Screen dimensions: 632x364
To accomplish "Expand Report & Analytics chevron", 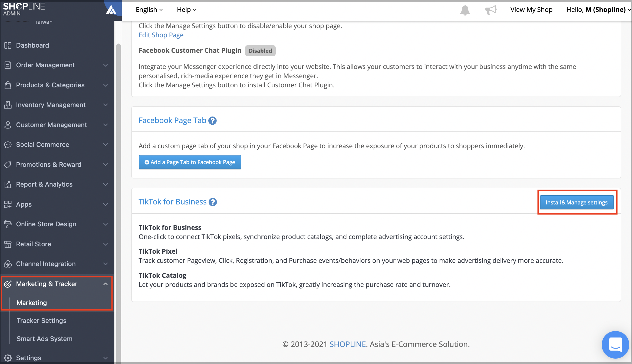I will (106, 184).
